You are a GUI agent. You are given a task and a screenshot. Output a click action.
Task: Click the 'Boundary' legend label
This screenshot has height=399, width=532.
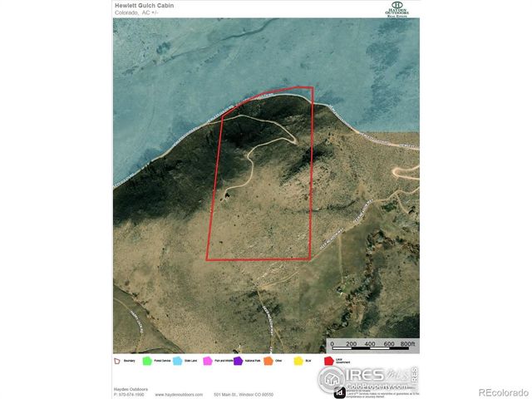(x=130, y=361)
